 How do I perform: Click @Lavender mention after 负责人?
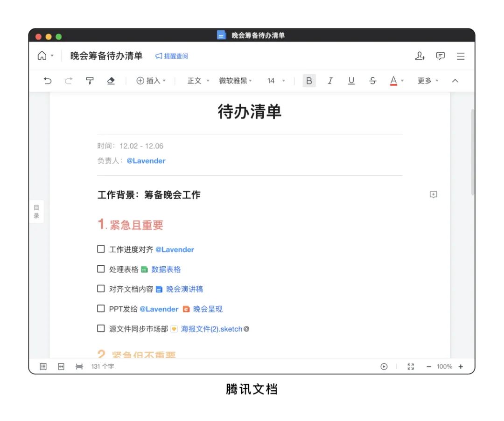click(x=146, y=161)
